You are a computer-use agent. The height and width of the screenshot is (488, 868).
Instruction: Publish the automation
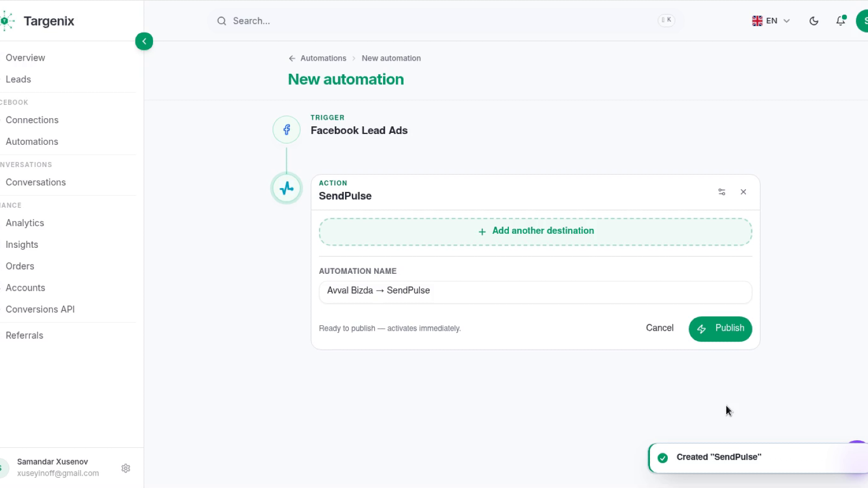pyautogui.click(x=720, y=329)
